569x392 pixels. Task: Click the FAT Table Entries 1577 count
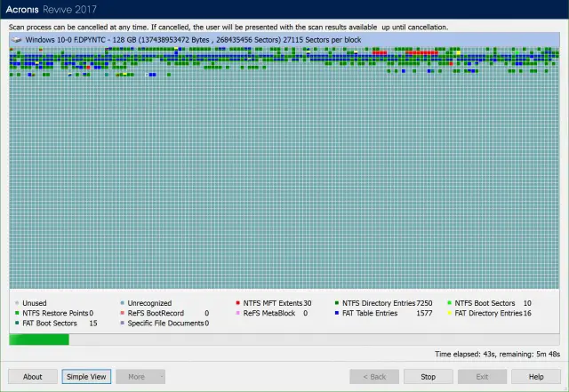(x=424, y=313)
